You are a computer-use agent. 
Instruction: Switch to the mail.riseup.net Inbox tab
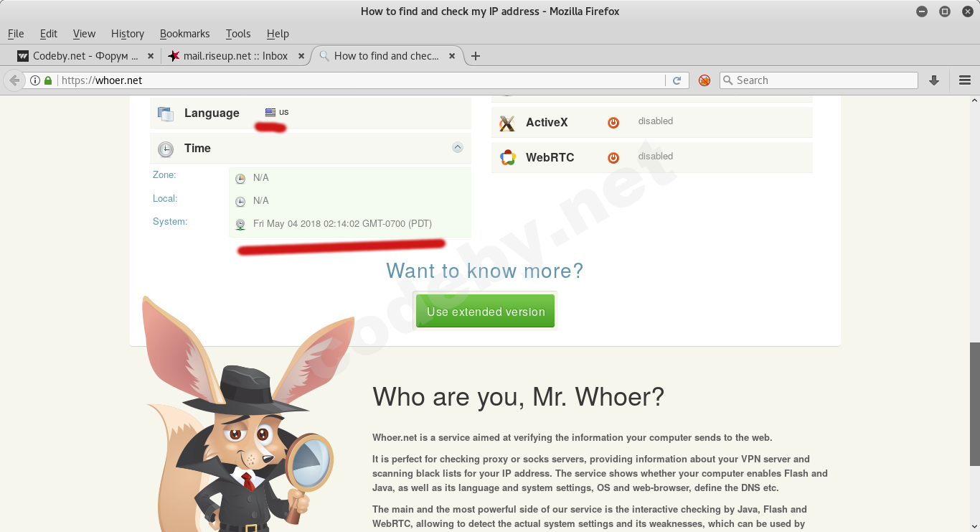(x=235, y=56)
